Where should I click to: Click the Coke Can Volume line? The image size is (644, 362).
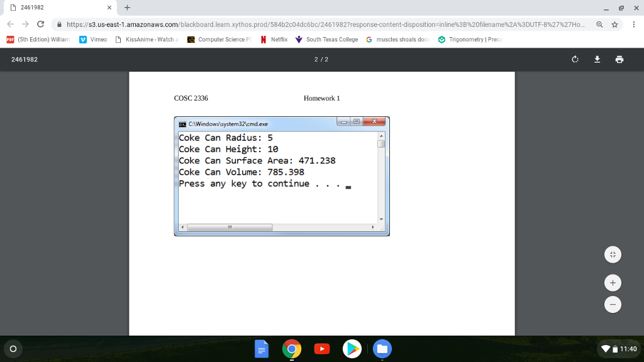pyautogui.click(x=241, y=172)
